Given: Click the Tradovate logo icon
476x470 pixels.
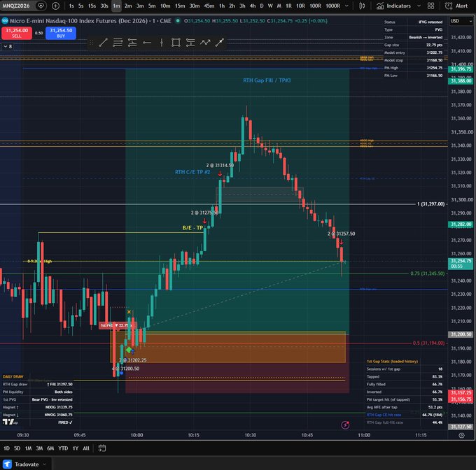Looking at the screenshot, I should 7,464.
